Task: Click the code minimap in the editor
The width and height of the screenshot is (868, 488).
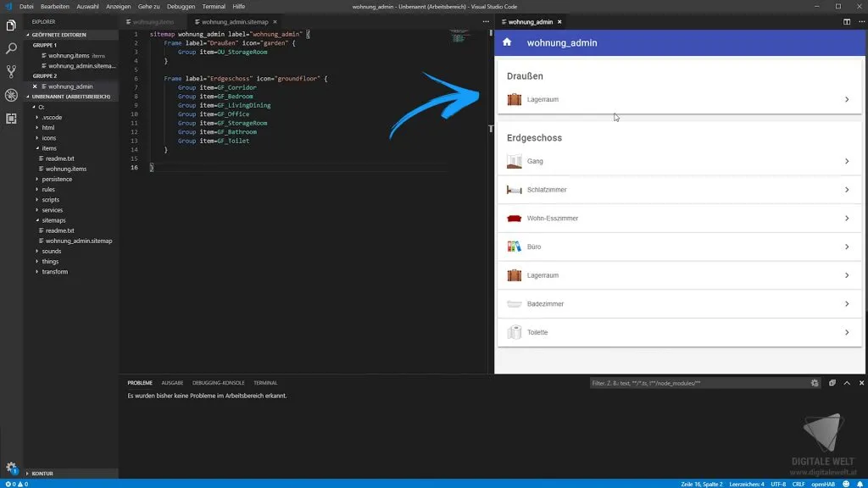Action: click(x=459, y=36)
